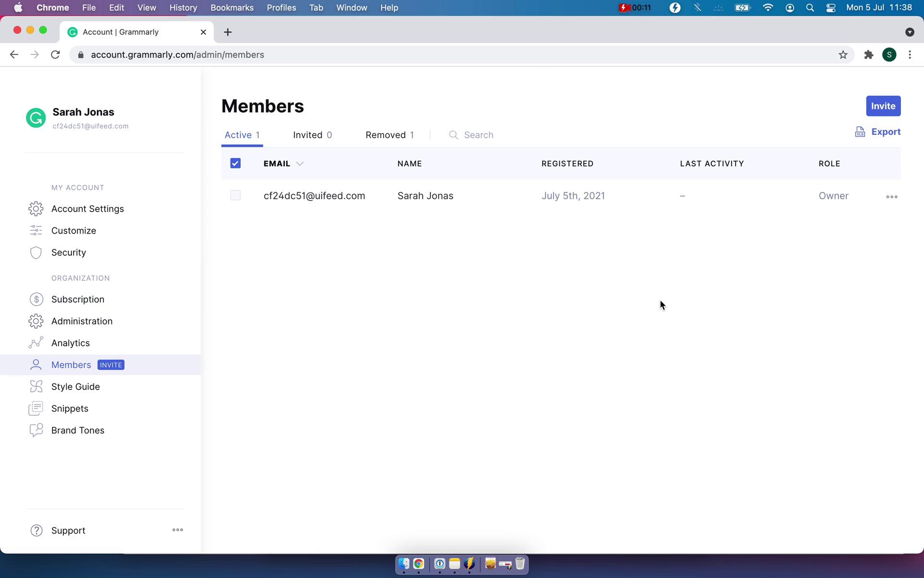
Task: Click the Brand Tones icon
Action: (36, 430)
